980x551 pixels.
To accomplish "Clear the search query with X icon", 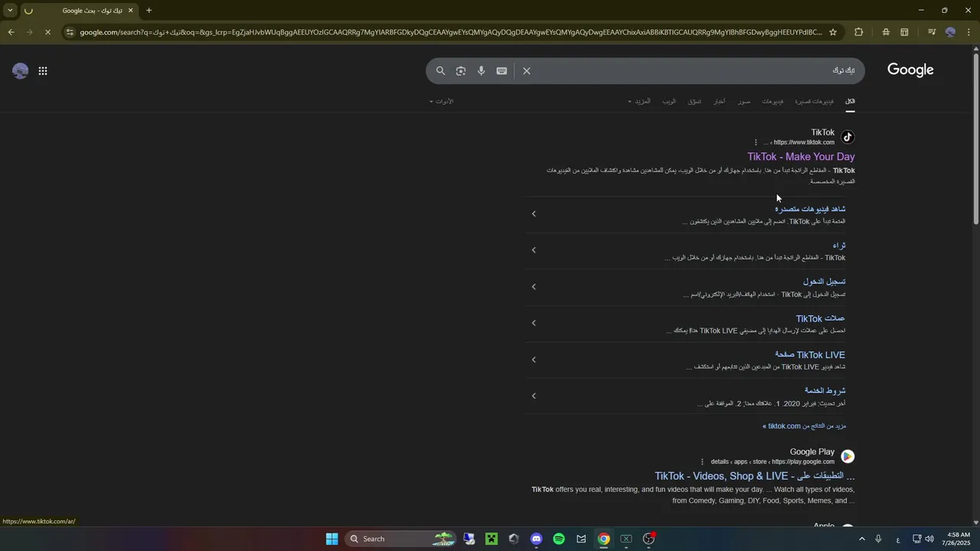I will pyautogui.click(x=527, y=70).
